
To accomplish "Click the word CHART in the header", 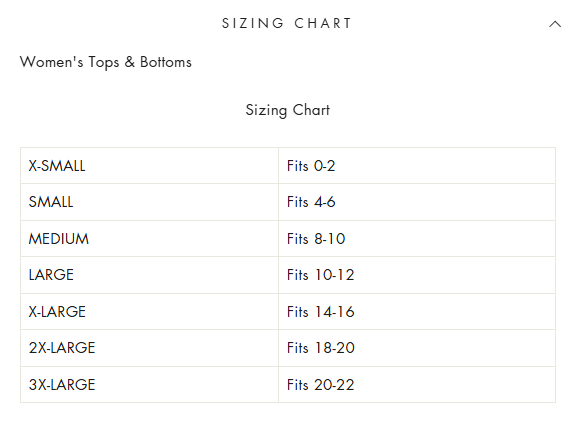I will tap(323, 23).
